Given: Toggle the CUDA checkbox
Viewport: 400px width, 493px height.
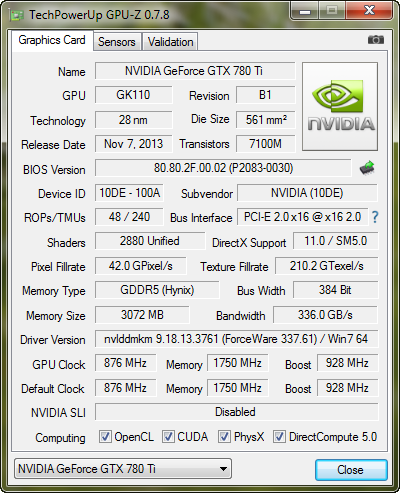Looking at the screenshot, I should pos(168,436).
